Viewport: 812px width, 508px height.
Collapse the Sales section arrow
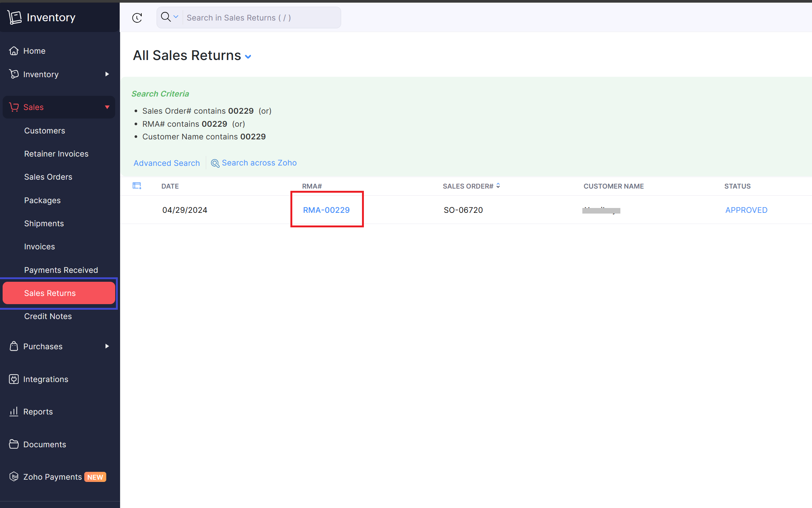click(x=107, y=107)
